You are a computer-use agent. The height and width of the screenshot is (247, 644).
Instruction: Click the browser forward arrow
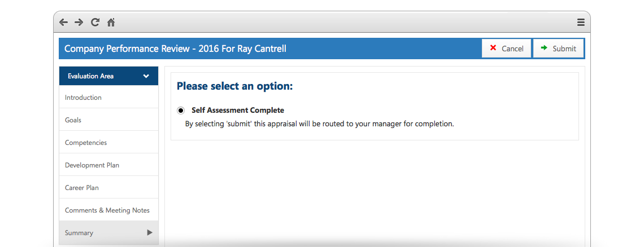(79, 23)
